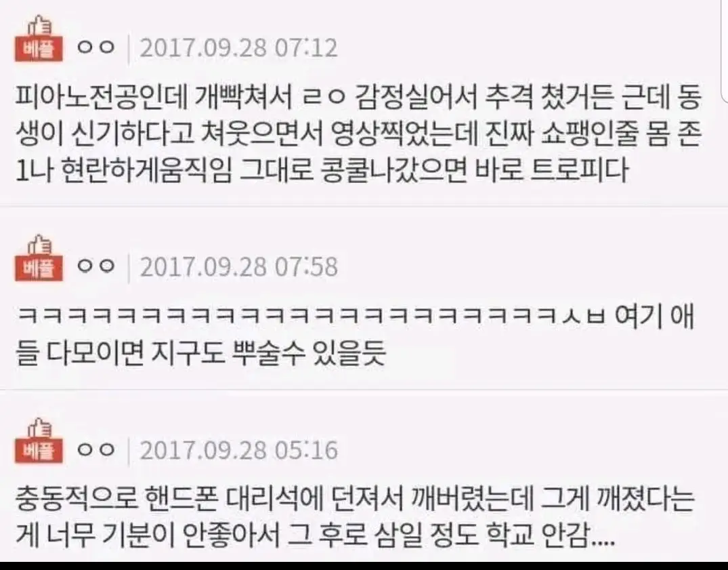Select the ㅇㅇ nickname on the 07:12 comment

point(96,48)
